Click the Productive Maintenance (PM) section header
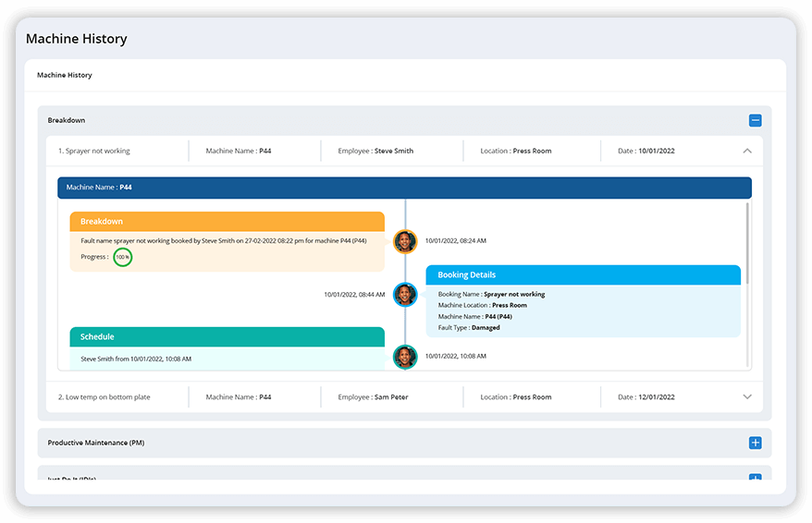This screenshot has height=523, width=812. [96, 443]
